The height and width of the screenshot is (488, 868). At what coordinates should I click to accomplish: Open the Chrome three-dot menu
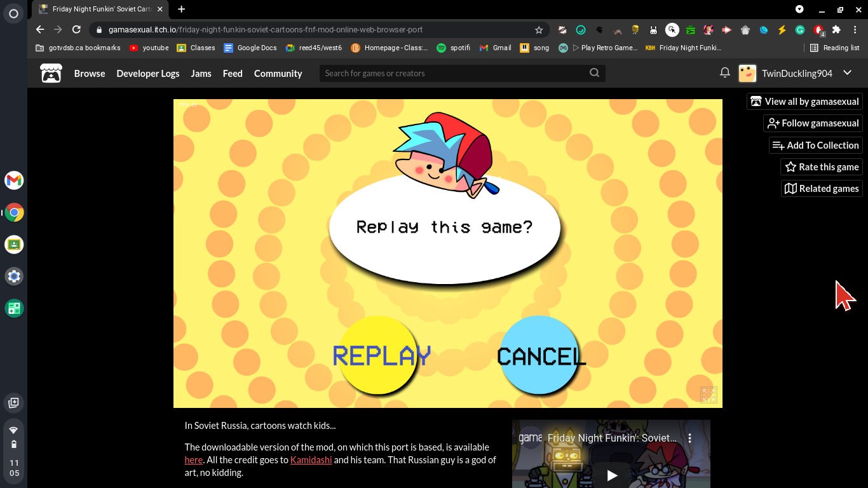[855, 30]
